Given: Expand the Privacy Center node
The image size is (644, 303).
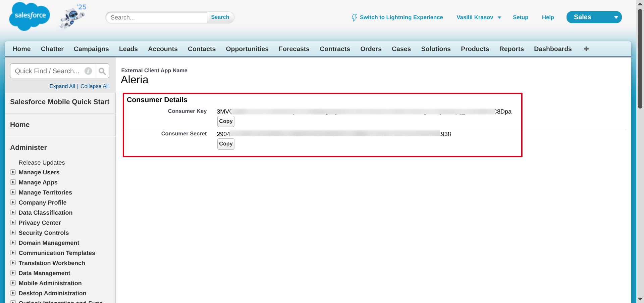Looking at the screenshot, I should pyautogui.click(x=13, y=222).
